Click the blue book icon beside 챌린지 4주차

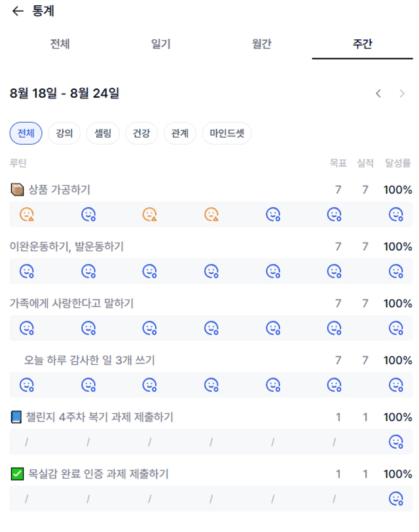point(16,417)
